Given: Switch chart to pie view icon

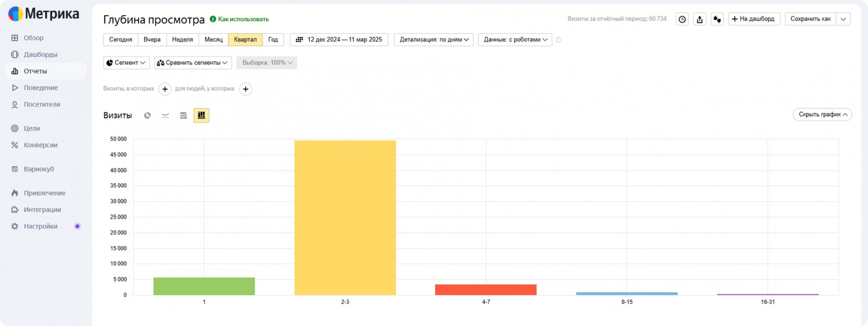Looking at the screenshot, I should [148, 115].
